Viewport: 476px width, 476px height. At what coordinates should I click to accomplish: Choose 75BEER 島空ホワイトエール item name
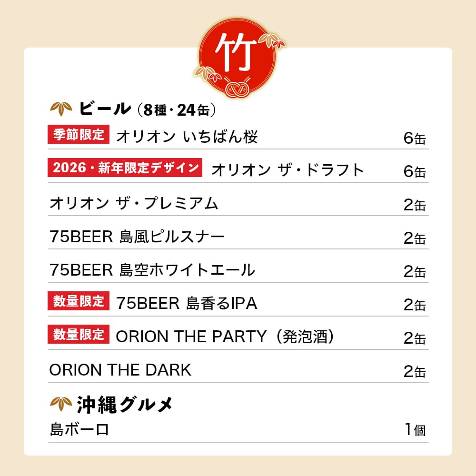coord(152,270)
